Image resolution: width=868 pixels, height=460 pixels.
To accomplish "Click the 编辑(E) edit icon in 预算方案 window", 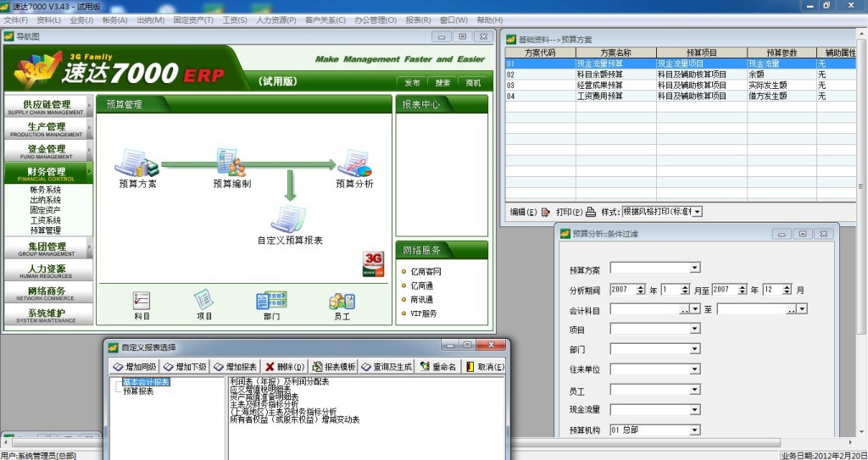I will 546,212.
